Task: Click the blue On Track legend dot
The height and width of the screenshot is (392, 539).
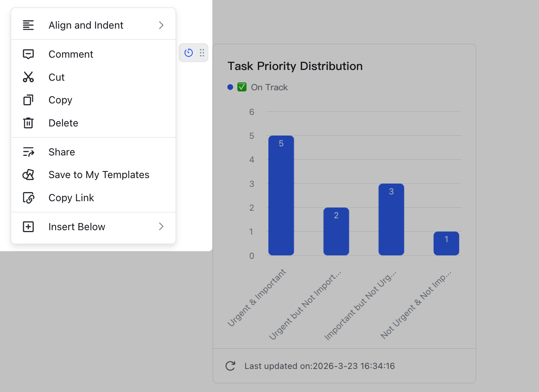Action: (230, 87)
